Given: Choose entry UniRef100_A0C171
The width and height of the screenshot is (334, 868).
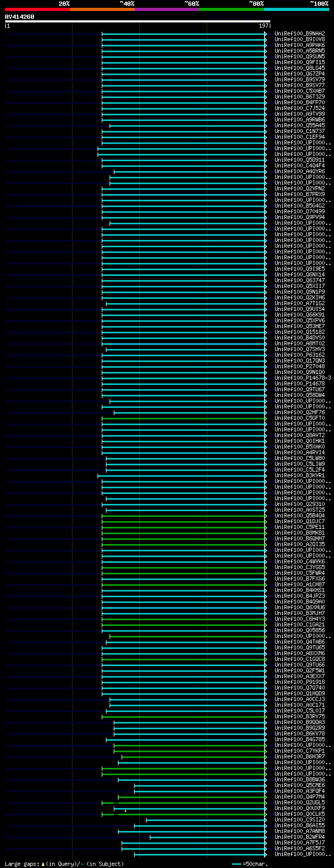Looking at the screenshot, I should point(300,705).
